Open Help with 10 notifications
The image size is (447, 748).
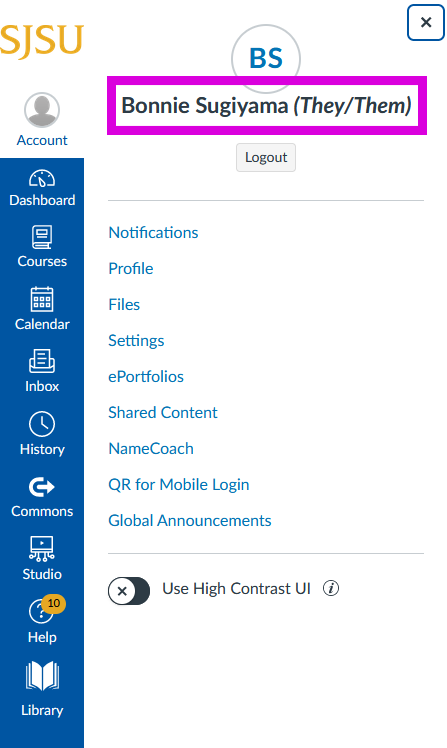[42, 620]
